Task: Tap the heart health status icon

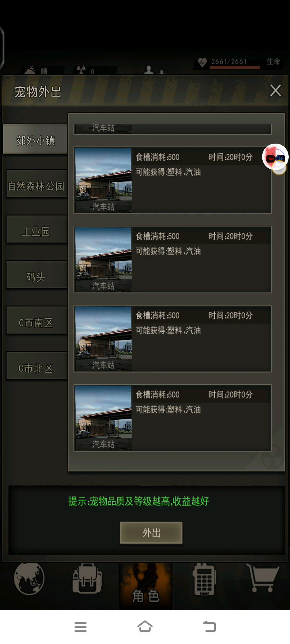Action: 202,62
